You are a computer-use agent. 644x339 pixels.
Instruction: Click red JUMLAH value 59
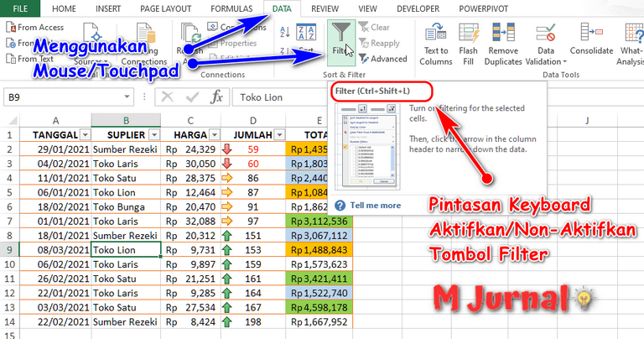click(x=253, y=149)
